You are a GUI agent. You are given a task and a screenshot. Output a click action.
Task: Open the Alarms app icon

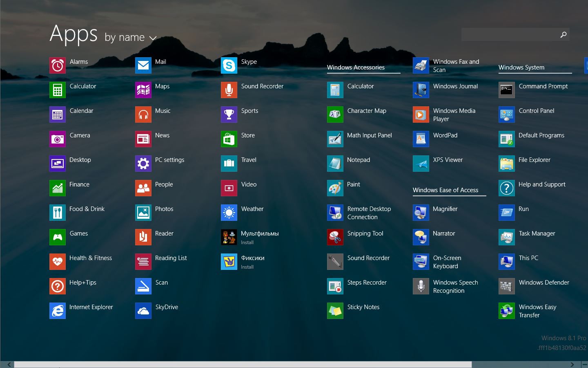pos(58,65)
